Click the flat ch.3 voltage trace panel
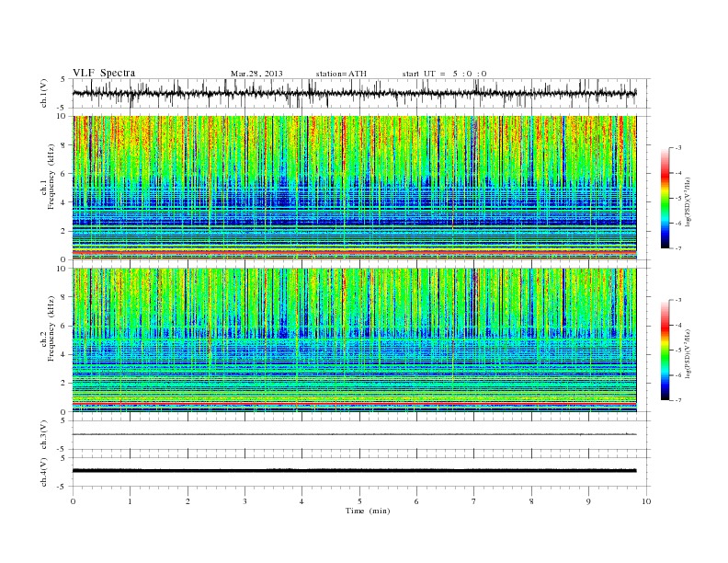Screen dimensions: 728x563 361,435
